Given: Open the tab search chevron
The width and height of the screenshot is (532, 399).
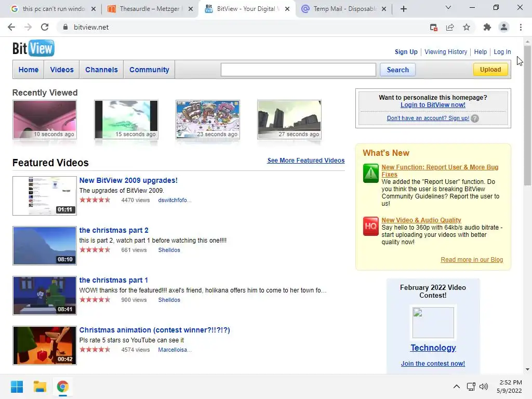Looking at the screenshot, I should (448, 7).
